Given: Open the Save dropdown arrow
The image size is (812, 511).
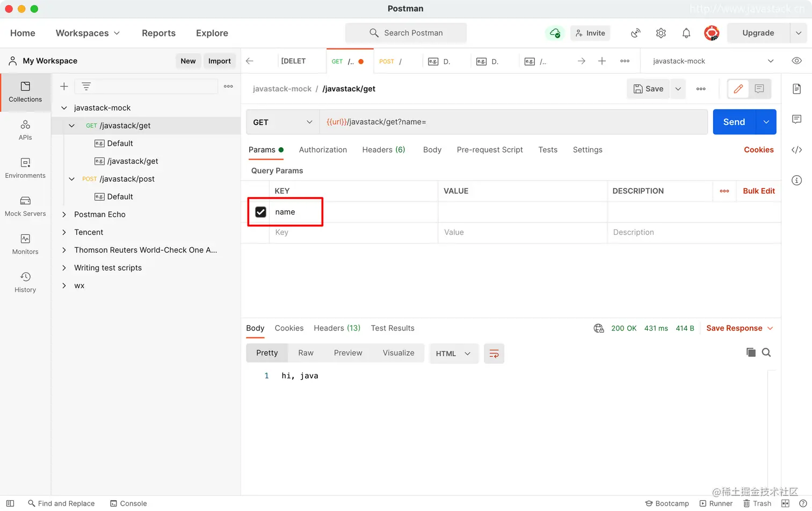Looking at the screenshot, I should coord(678,89).
